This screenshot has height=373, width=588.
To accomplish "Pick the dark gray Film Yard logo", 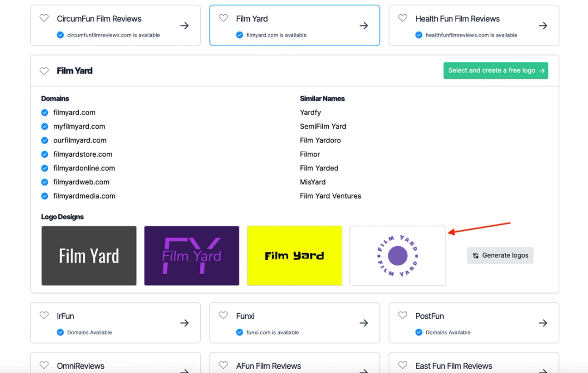I will pos(89,256).
